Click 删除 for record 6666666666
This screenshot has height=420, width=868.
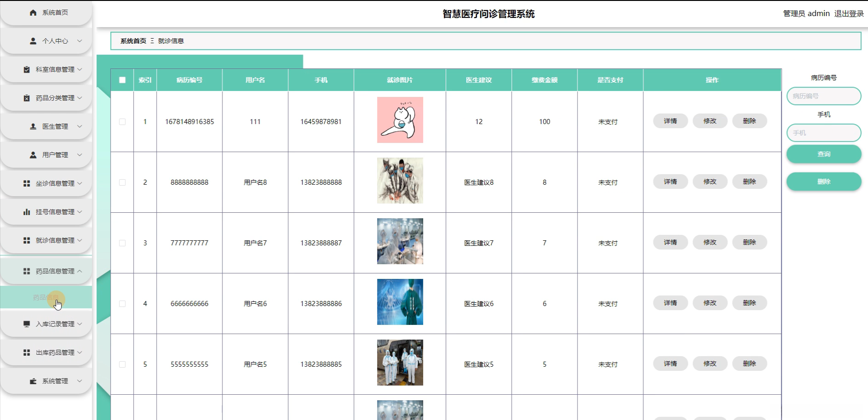[x=749, y=303]
